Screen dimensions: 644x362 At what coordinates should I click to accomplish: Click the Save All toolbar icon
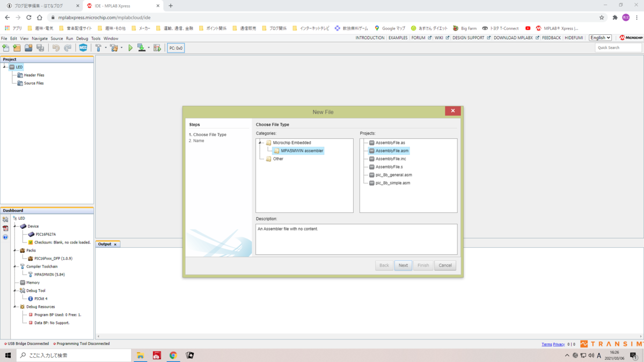tap(40, 48)
